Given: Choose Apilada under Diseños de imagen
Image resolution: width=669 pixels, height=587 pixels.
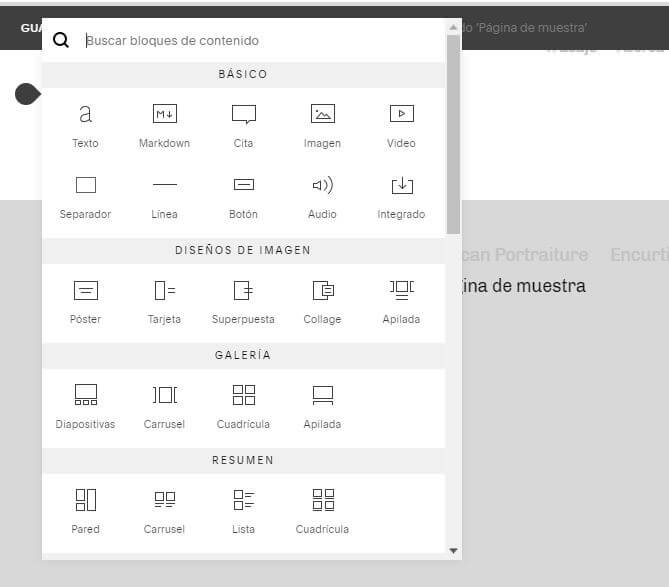Looking at the screenshot, I should click(x=401, y=302).
